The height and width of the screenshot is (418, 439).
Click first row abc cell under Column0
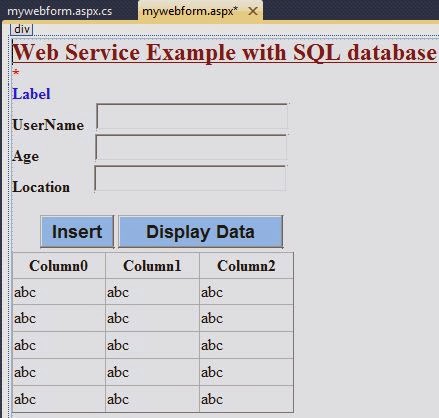[59, 292]
